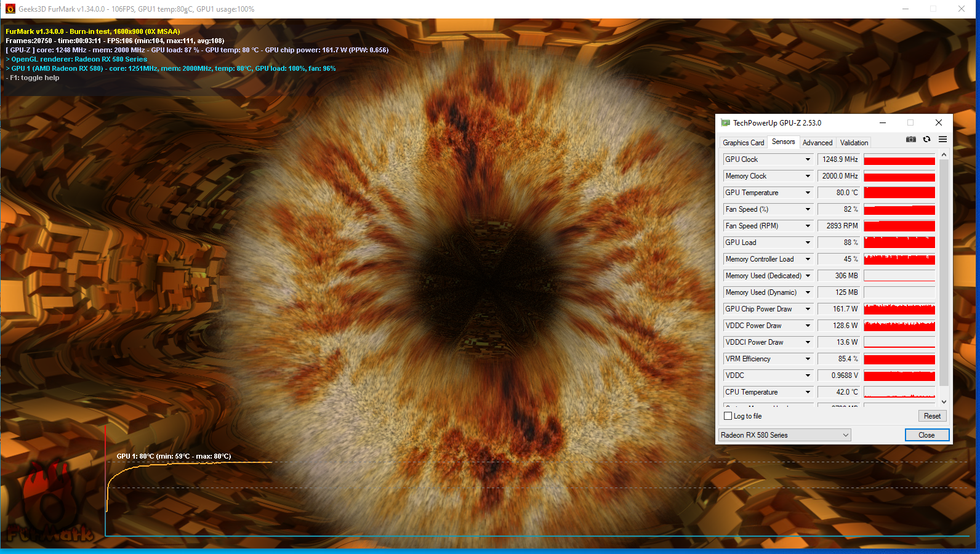Viewport: 980px width, 554px height.
Task: Switch to the Graphics Card tab
Action: click(x=743, y=143)
